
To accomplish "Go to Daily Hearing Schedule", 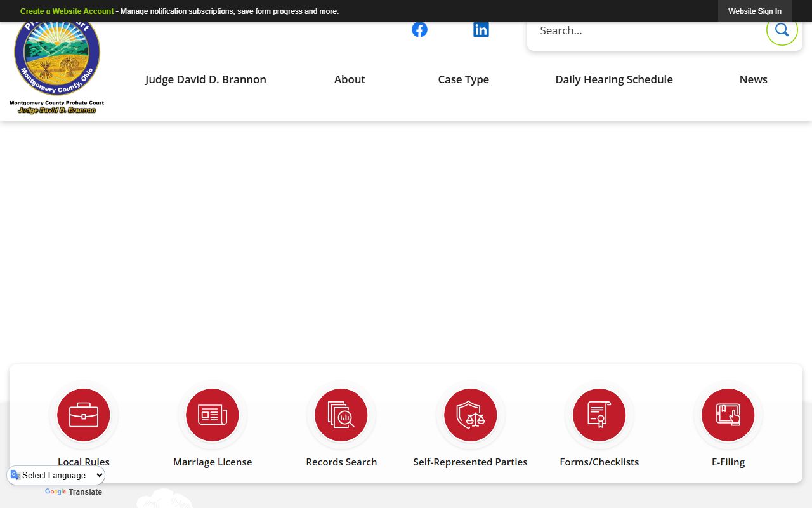I will pyautogui.click(x=613, y=79).
